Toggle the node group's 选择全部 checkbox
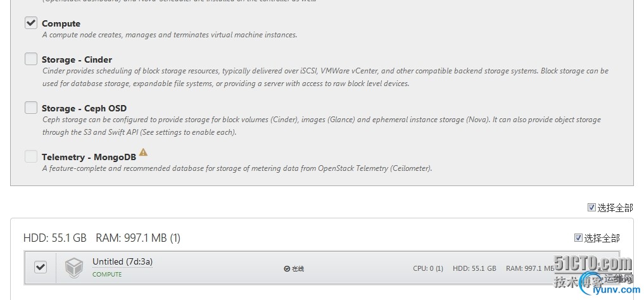Image resolution: width=644 pixels, height=300 pixels. coord(578,238)
